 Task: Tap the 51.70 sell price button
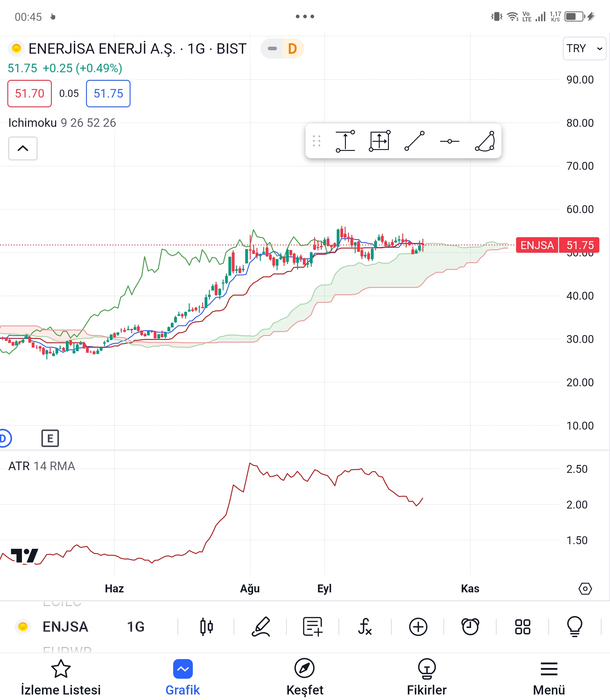30,94
